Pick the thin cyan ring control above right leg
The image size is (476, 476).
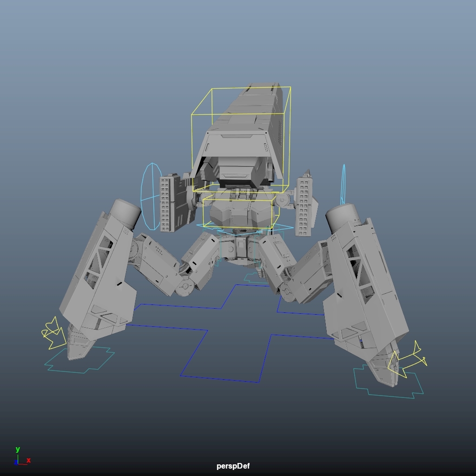pos(344,184)
